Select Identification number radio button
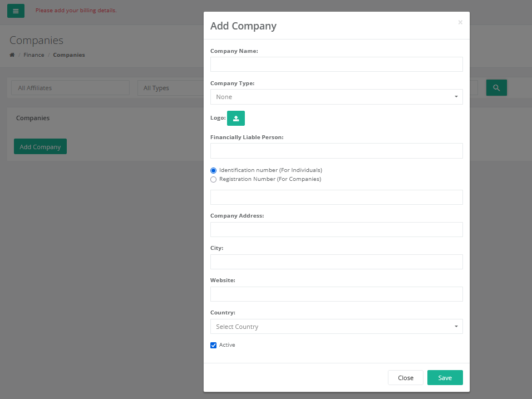This screenshot has width=532, height=399. 213,170
